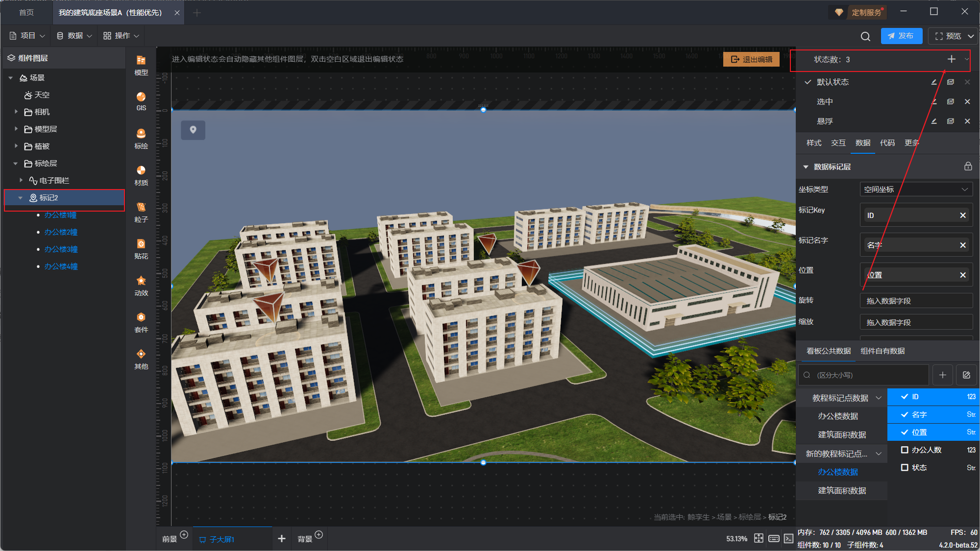Click the lock icon on 数据标记层
The height and width of the screenshot is (551, 980).
pyautogui.click(x=968, y=167)
